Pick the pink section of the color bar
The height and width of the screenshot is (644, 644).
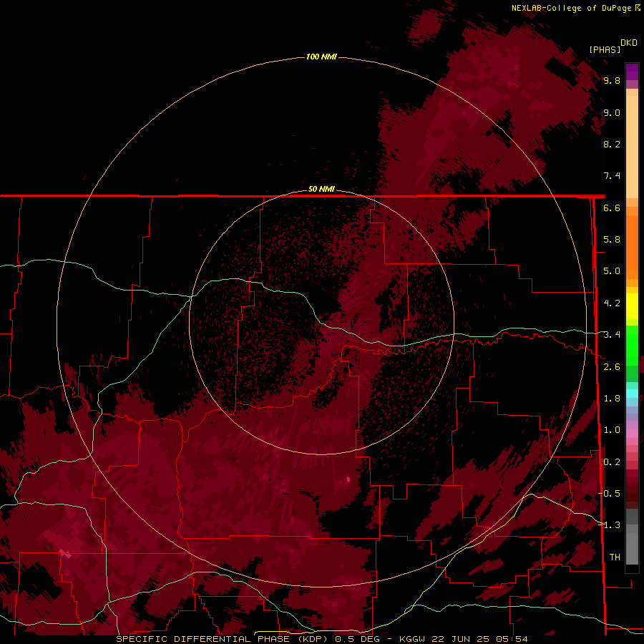point(632,434)
